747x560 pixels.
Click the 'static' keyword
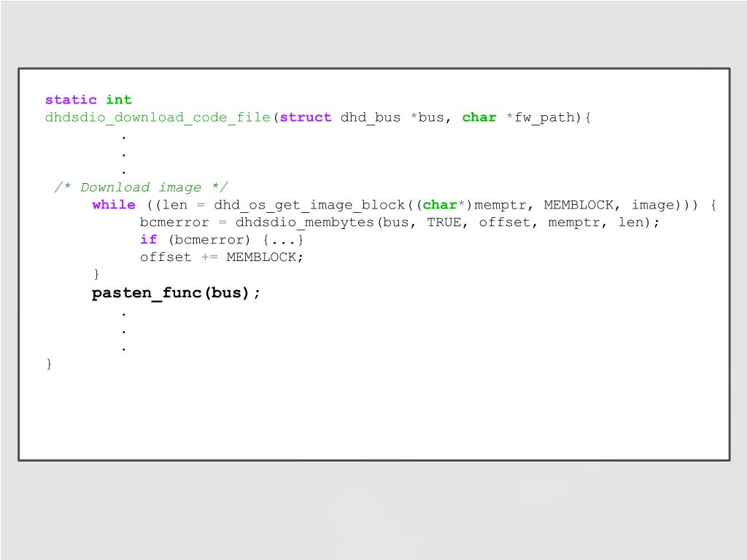click(71, 99)
